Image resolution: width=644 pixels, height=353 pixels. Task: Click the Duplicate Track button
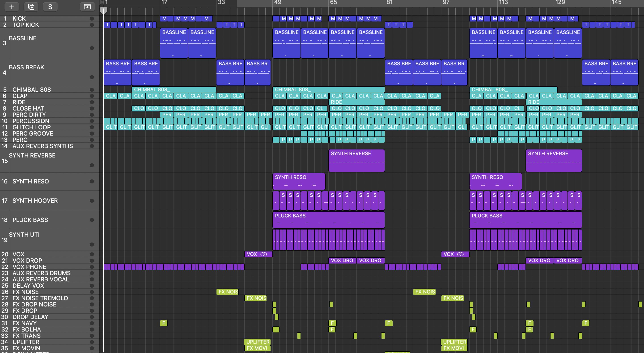point(31,7)
